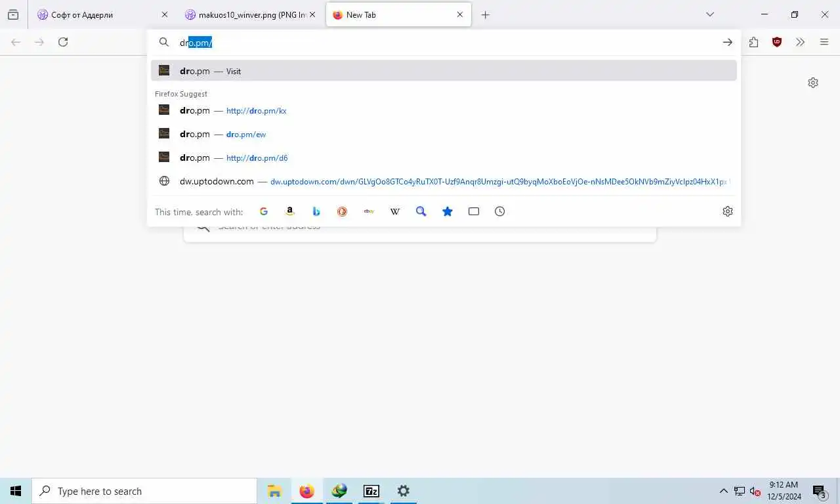
Task: Show hidden system tray icons
Action: pos(723,491)
